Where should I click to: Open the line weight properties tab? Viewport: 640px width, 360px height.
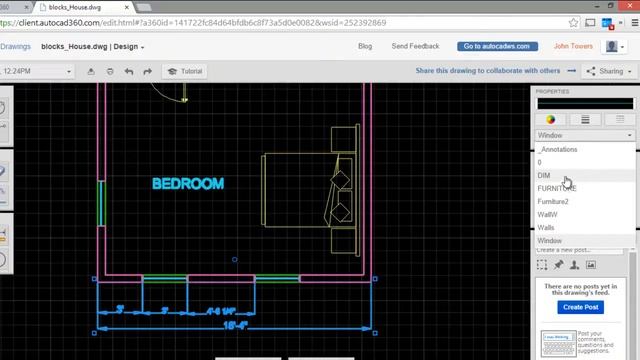(x=585, y=119)
